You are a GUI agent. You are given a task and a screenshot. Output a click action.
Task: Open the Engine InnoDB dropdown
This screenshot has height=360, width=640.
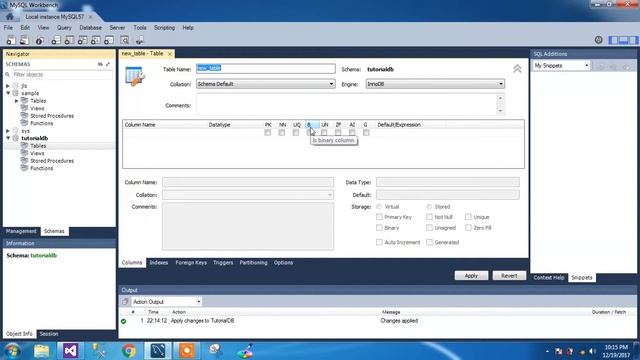point(435,84)
